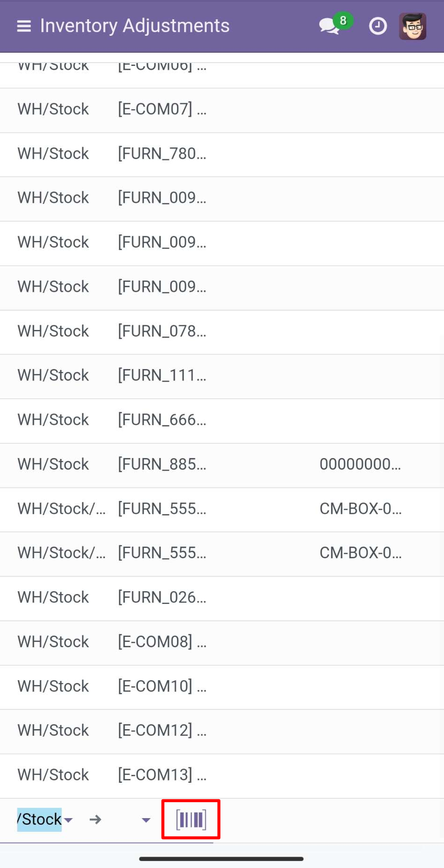Screen dimensions: 444x868
Task: Select the E-COM12 product row
Action: [222, 731]
